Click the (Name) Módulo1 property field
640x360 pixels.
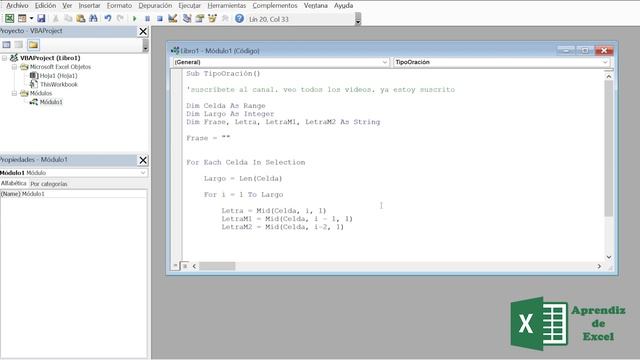point(73,194)
